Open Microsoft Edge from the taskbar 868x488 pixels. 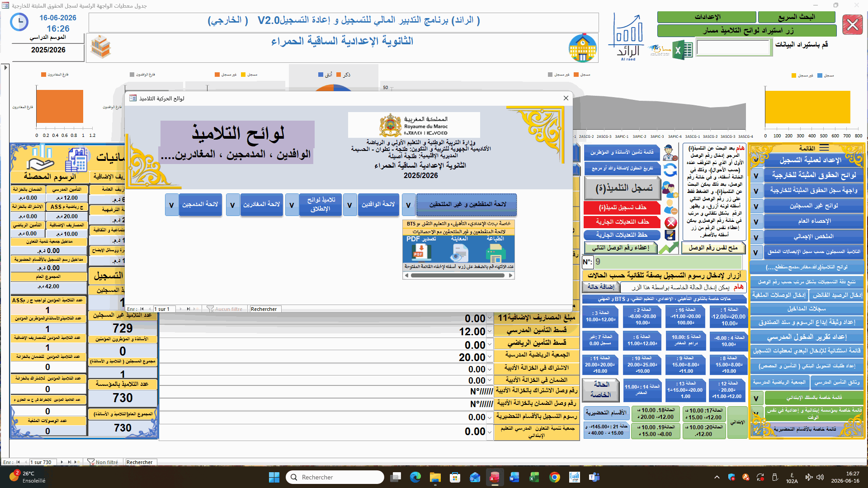[x=415, y=477]
